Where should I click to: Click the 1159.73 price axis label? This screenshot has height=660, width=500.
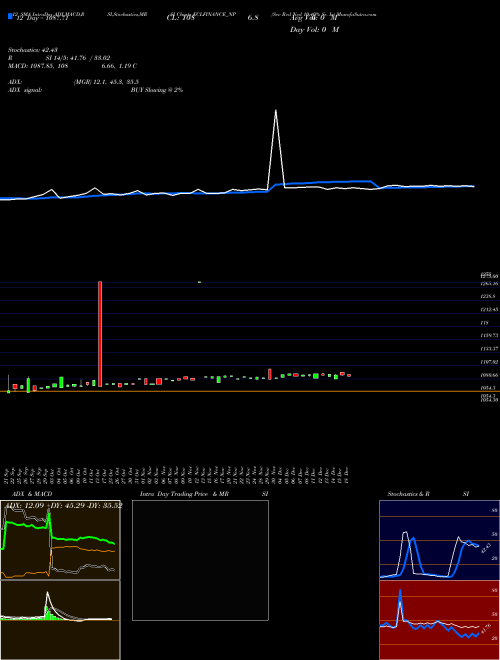point(489,336)
